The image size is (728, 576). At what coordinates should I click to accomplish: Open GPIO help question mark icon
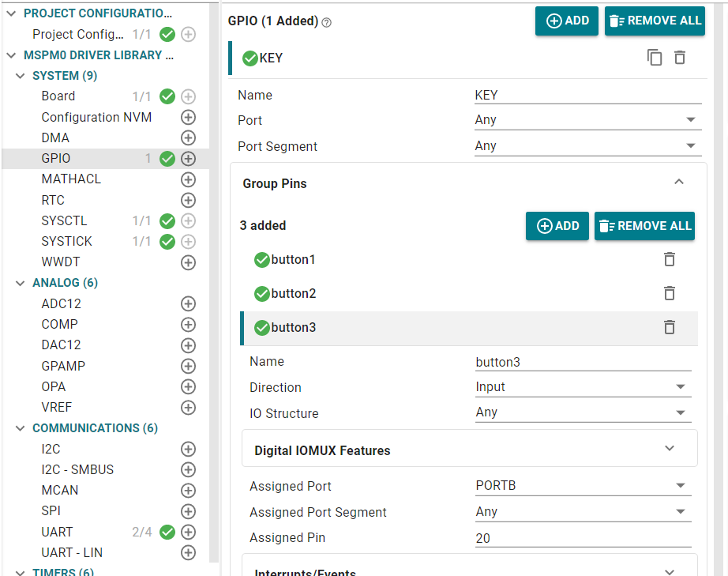coord(326,22)
